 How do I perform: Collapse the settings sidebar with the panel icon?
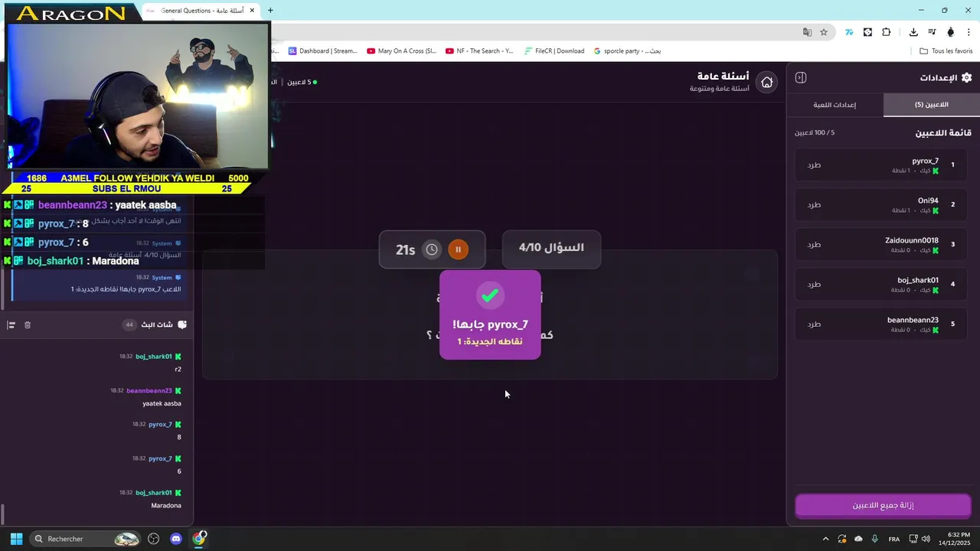[x=801, y=77]
